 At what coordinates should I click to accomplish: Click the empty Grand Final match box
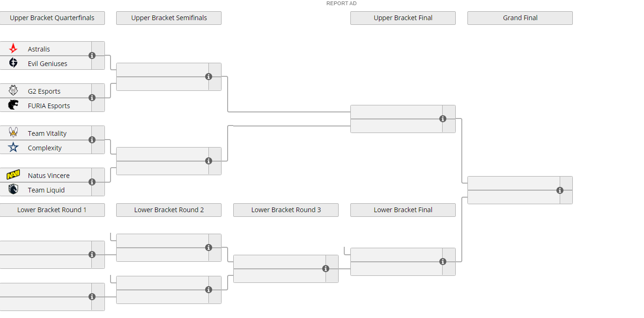[x=513, y=190]
